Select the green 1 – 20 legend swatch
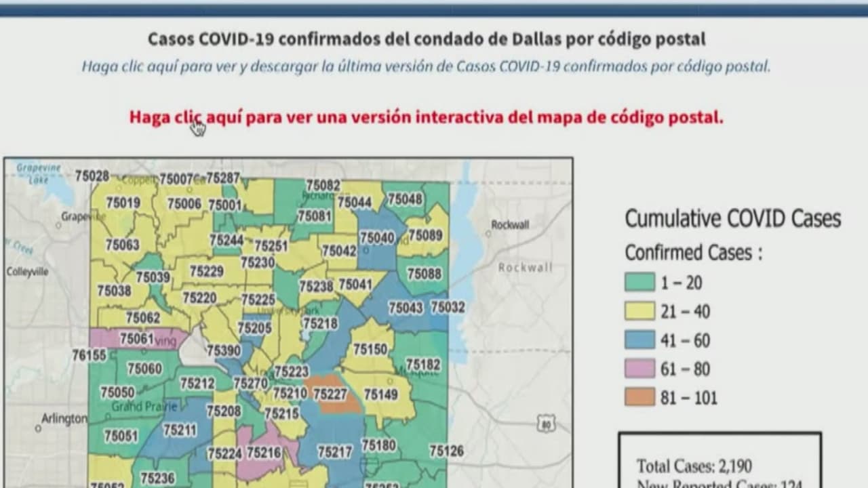Viewport: 868px width, 488px height. coord(639,283)
